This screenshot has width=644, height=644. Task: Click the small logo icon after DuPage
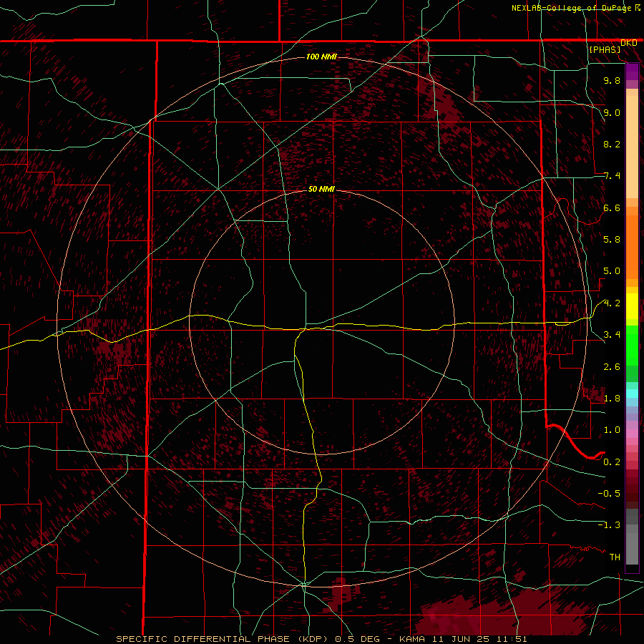[x=638, y=7]
